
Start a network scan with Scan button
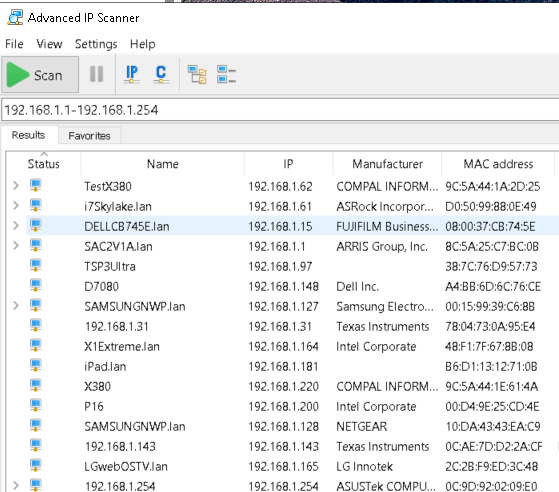(40, 75)
